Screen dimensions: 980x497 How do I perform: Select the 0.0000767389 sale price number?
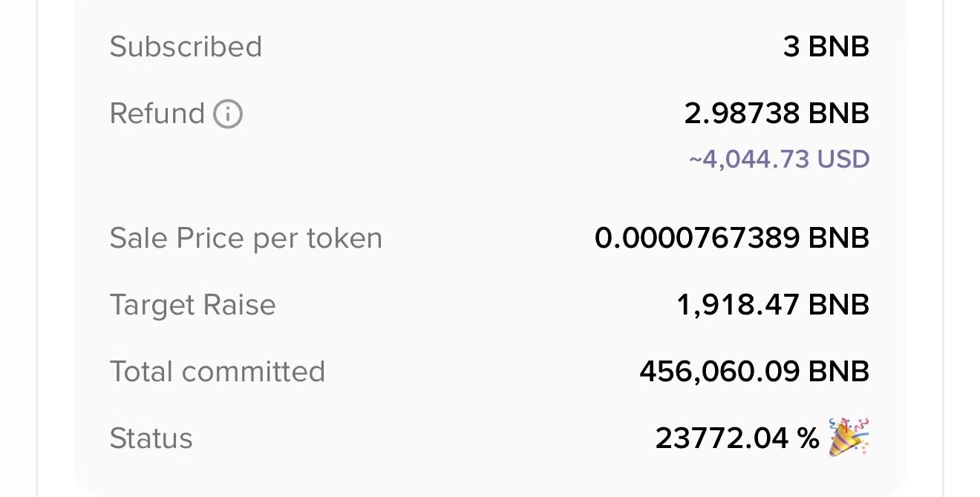tap(697, 239)
